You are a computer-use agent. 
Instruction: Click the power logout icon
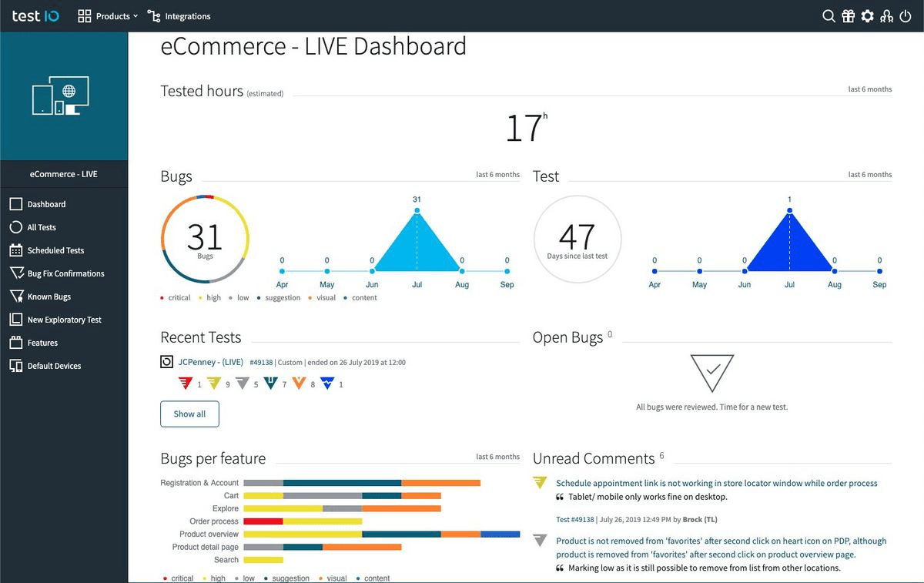pos(906,16)
